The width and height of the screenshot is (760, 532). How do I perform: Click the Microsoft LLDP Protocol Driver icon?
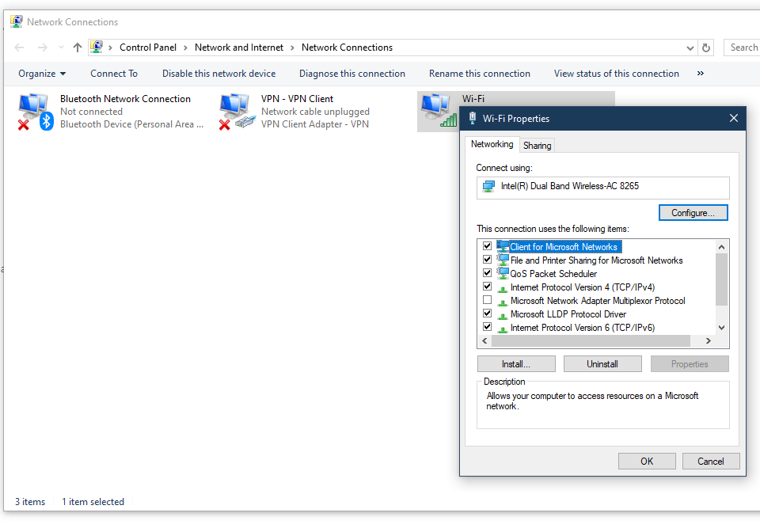[503, 315]
